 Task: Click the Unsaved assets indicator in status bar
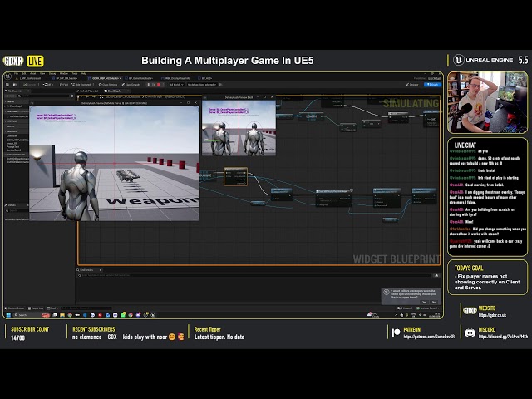[405, 308]
